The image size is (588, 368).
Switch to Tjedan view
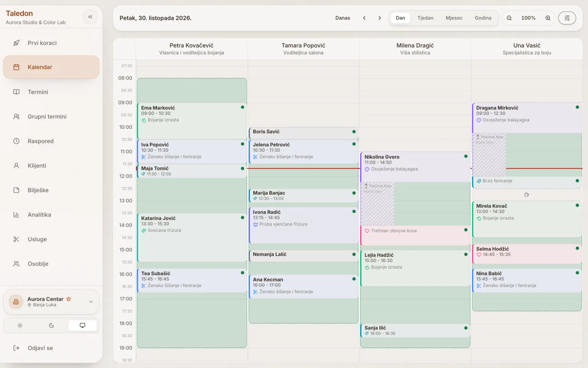coord(425,18)
